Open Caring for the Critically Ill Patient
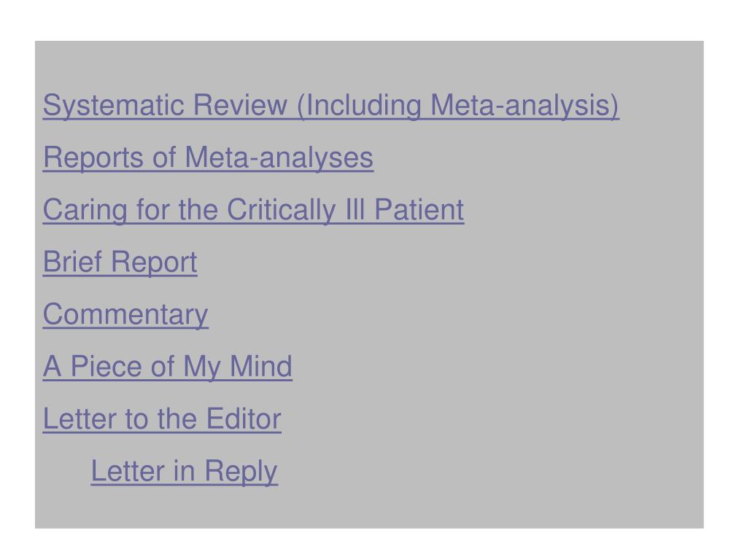The height and width of the screenshot is (560, 747). pos(253,210)
